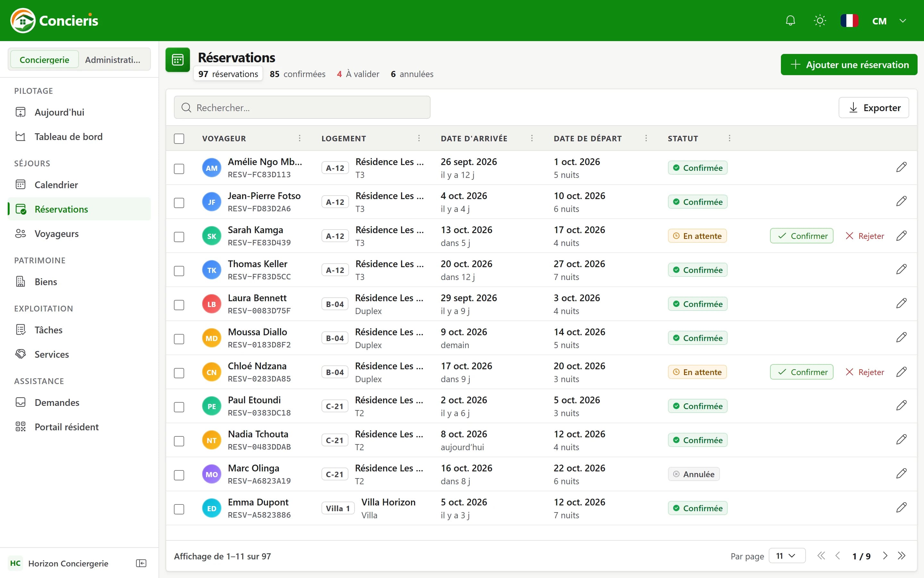Check the Nadia Tchouta row checkbox
924x578 pixels.
(179, 441)
